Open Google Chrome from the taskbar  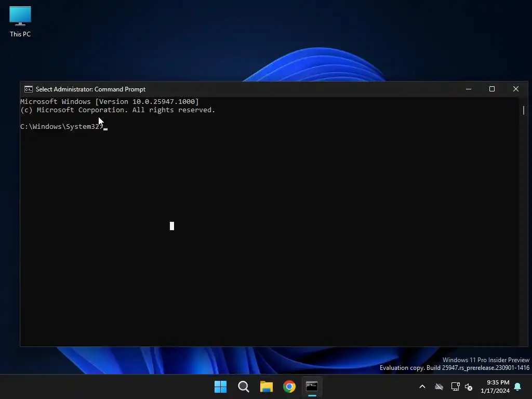coord(289,387)
